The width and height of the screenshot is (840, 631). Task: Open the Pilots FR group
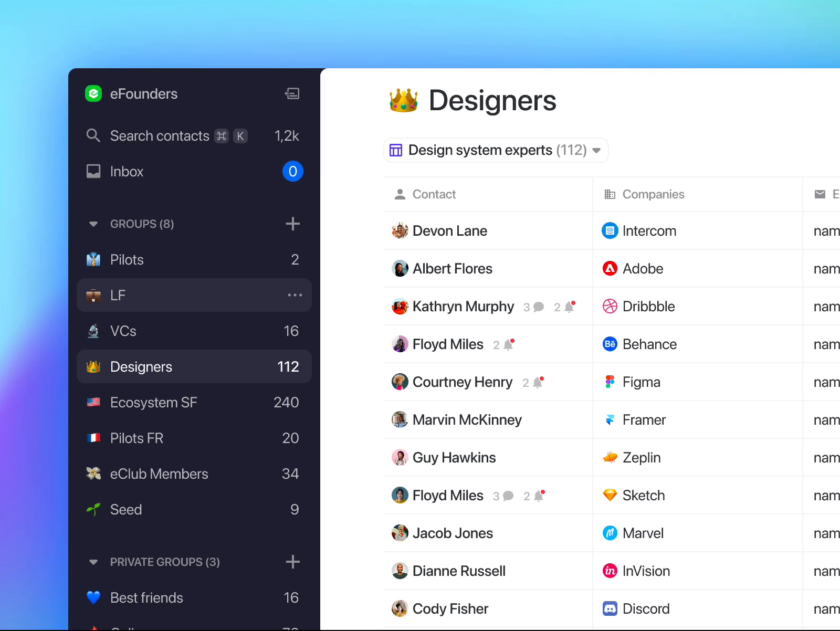[194, 438]
